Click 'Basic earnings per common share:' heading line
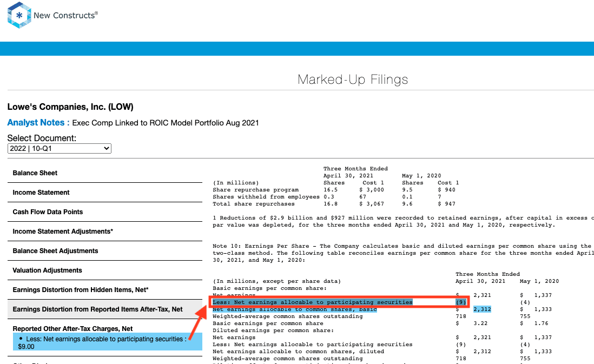Viewport: 594px width, 364px height. tap(270, 288)
